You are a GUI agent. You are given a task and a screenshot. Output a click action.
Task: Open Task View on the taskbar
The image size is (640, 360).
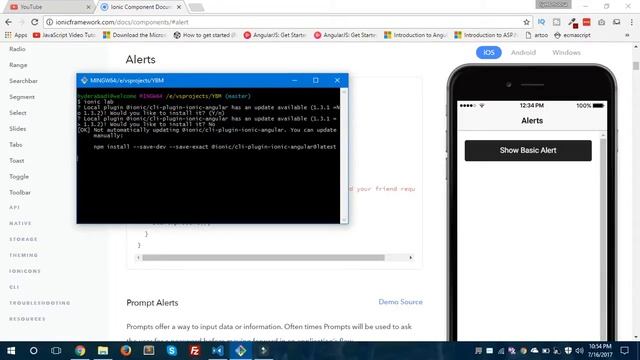(x=56, y=351)
